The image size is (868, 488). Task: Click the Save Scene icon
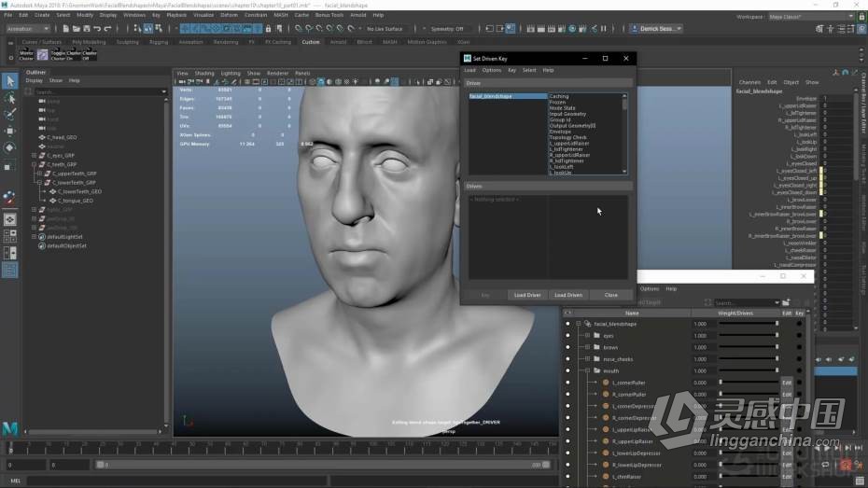[x=87, y=29]
